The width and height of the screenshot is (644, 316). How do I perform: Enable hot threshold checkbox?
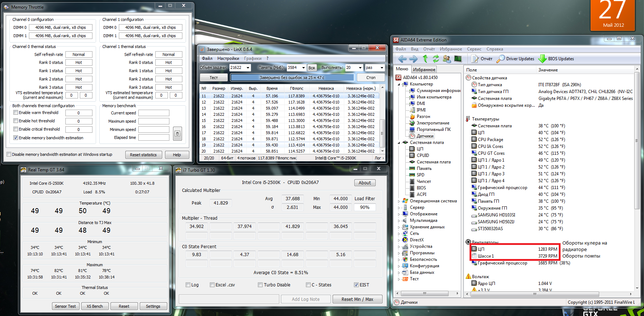point(16,121)
